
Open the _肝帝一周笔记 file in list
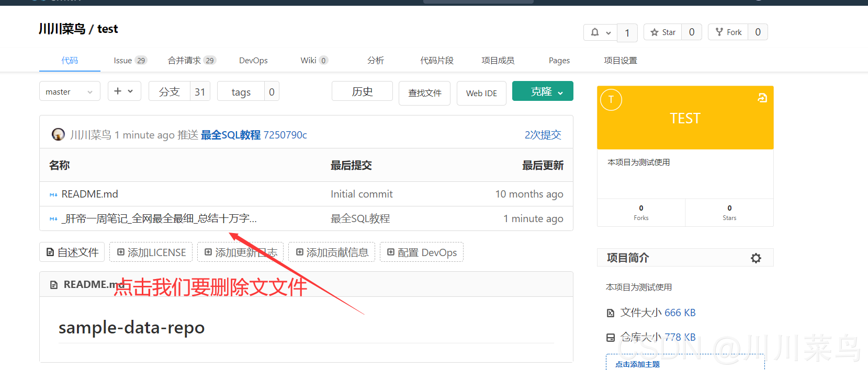coord(159,218)
